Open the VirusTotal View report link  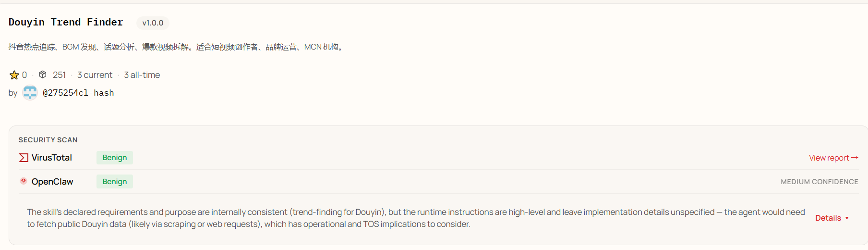point(829,158)
